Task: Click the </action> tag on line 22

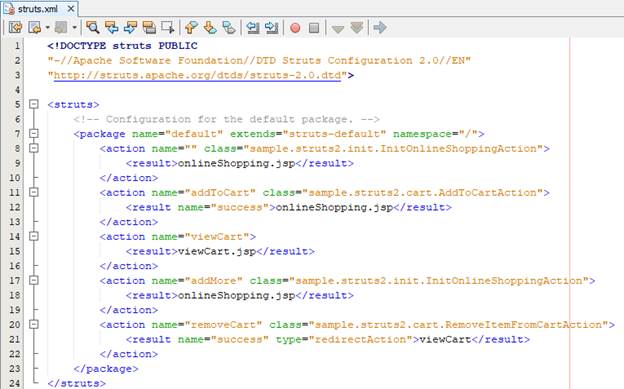Action: click(x=129, y=354)
